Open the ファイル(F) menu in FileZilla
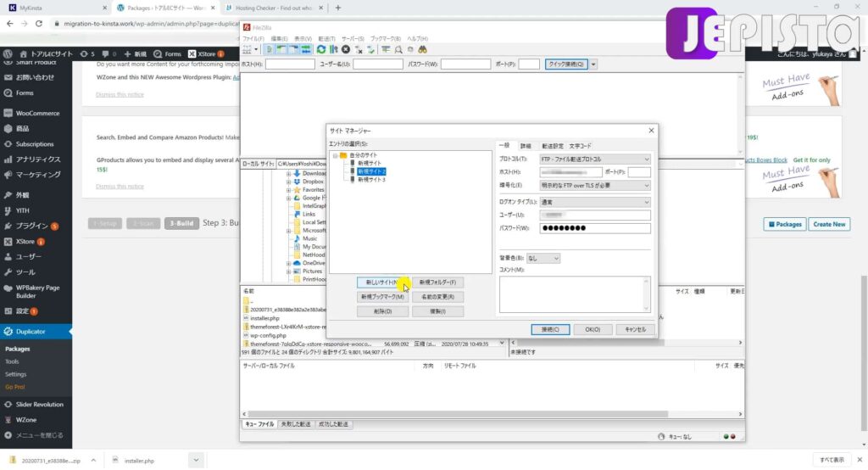 coord(253,39)
